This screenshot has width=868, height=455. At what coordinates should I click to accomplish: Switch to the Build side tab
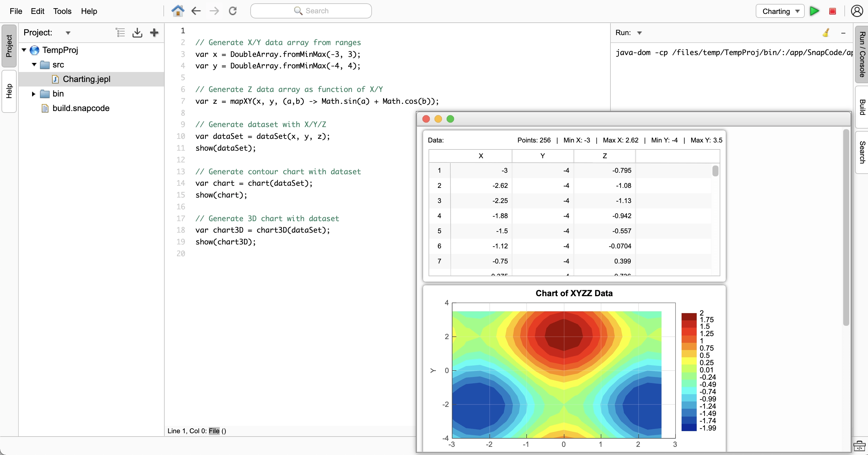pos(862,107)
